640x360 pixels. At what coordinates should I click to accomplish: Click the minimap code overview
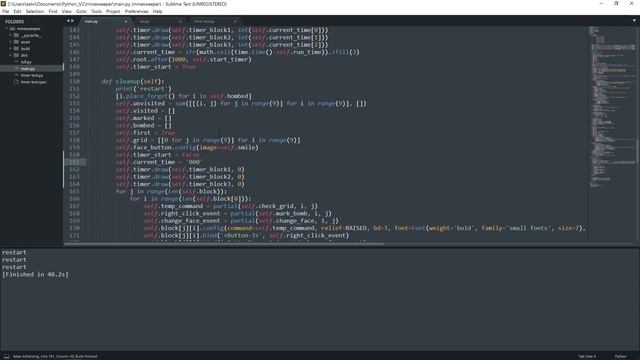coord(612,106)
